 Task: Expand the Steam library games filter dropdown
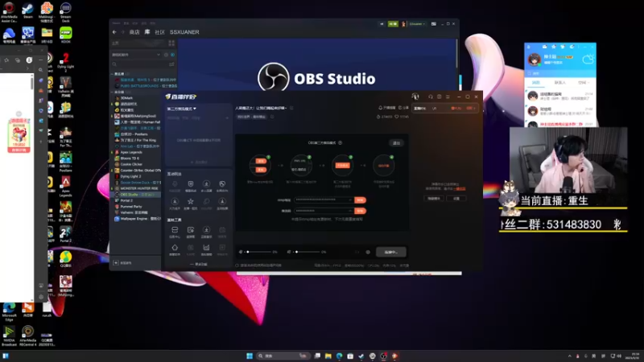158,55
